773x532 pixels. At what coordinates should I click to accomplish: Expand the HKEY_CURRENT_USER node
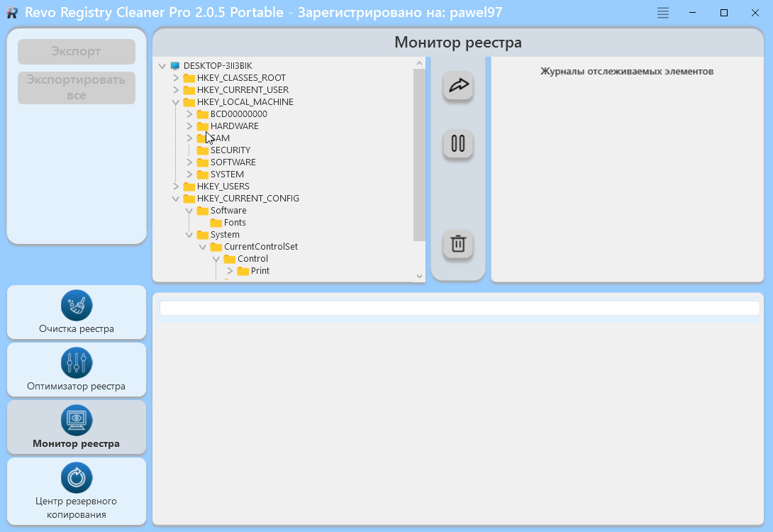[176, 90]
